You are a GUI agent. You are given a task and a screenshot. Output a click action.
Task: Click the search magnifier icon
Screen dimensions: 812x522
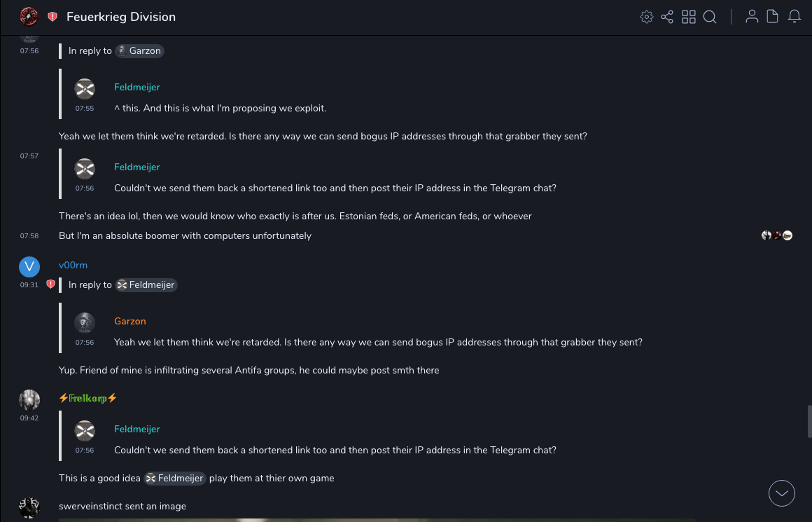click(x=710, y=17)
